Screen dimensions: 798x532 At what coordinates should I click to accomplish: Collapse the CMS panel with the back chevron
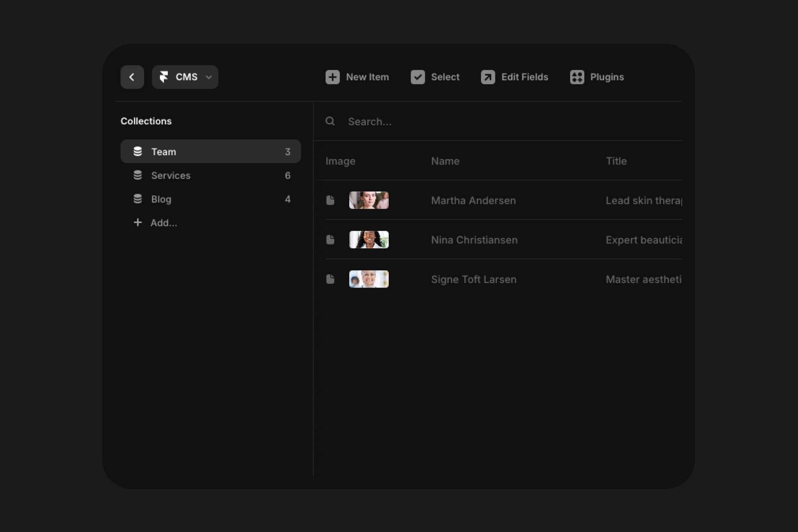pos(132,77)
